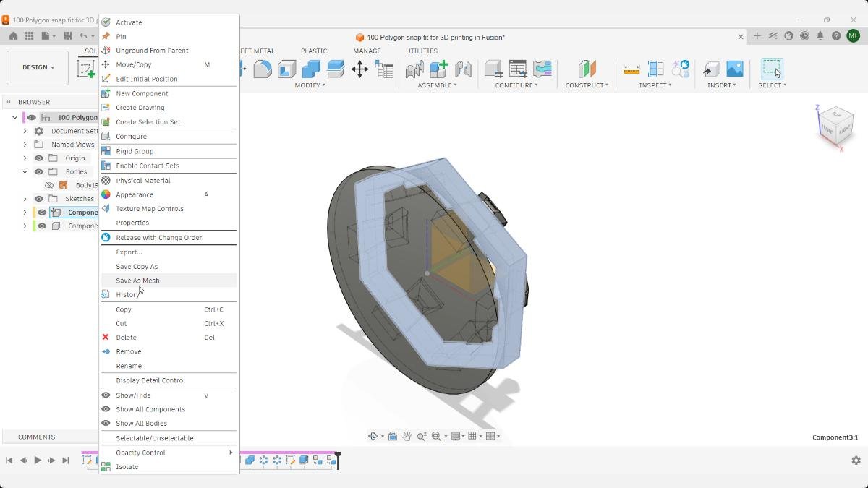This screenshot has height=488, width=868.
Task: Open the configuration table icon
Action: click(x=518, y=69)
